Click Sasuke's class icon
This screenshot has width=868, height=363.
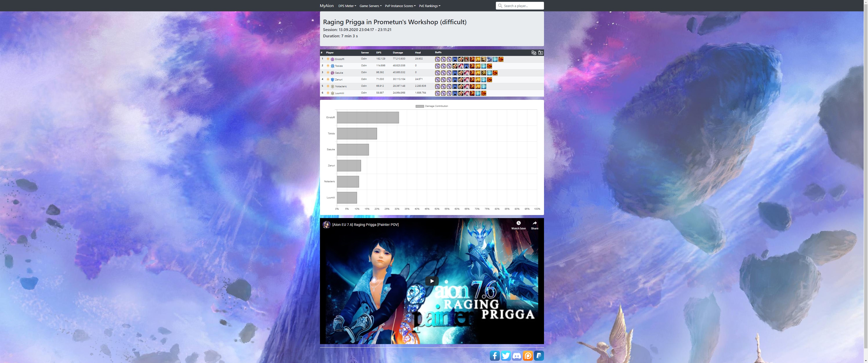pyautogui.click(x=333, y=73)
